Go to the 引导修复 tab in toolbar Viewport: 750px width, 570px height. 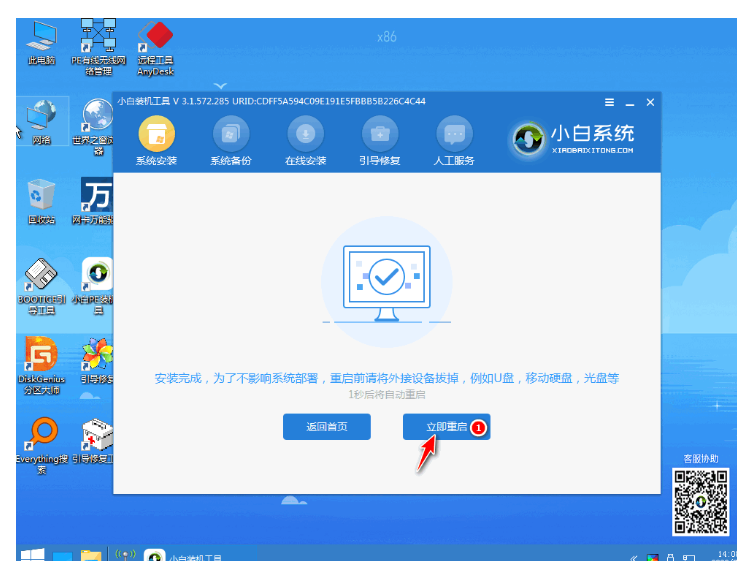click(x=380, y=141)
